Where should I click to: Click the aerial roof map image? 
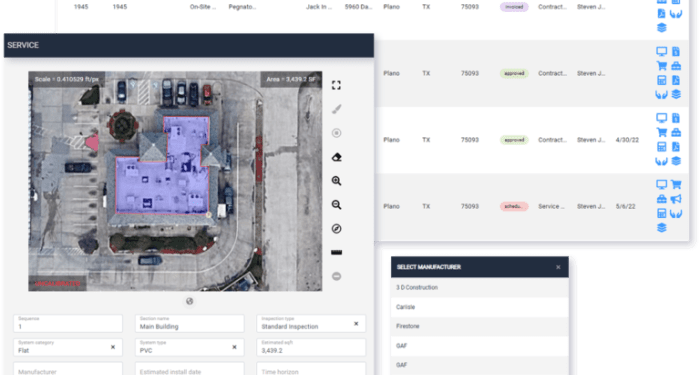pyautogui.click(x=175, y=181)
